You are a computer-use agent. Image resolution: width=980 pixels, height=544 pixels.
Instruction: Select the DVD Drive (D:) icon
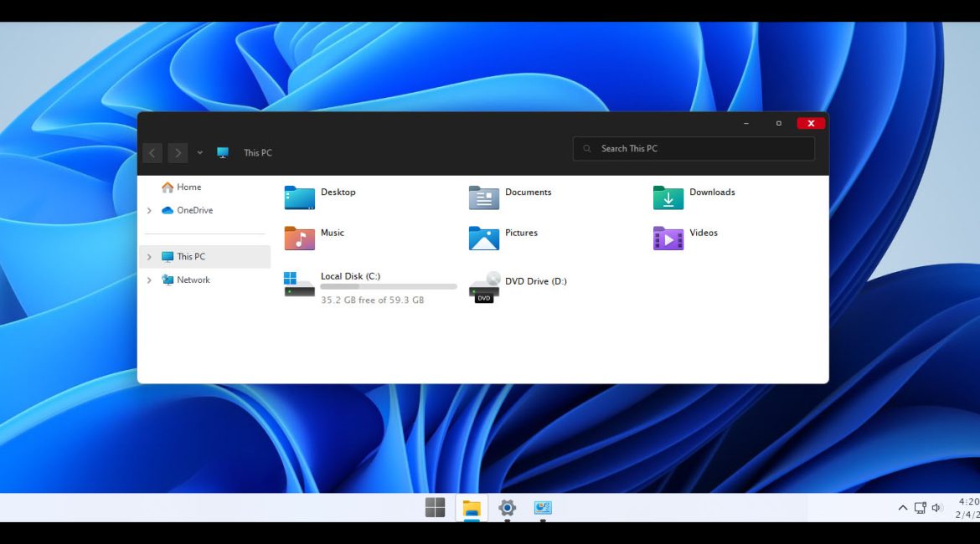click(484, 287)
